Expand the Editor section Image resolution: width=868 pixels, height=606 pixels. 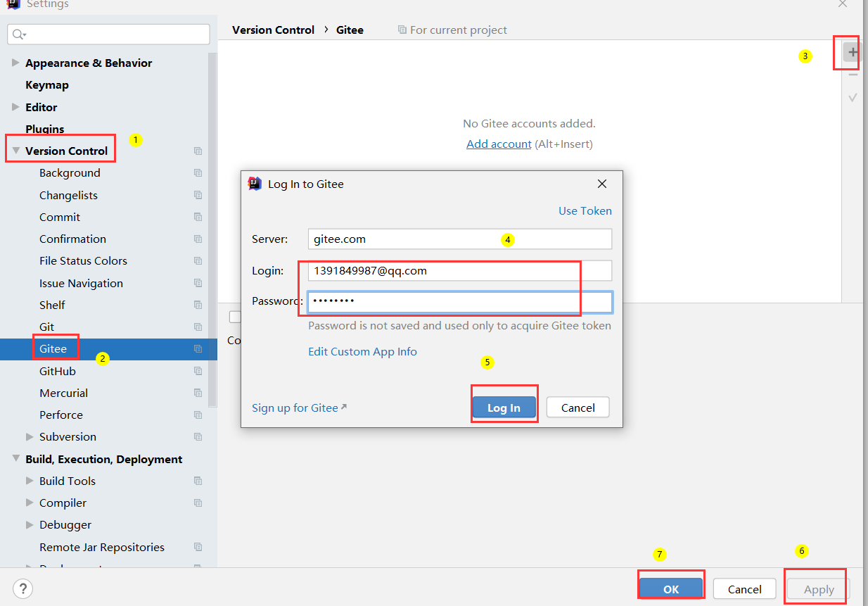coord(15,107)
